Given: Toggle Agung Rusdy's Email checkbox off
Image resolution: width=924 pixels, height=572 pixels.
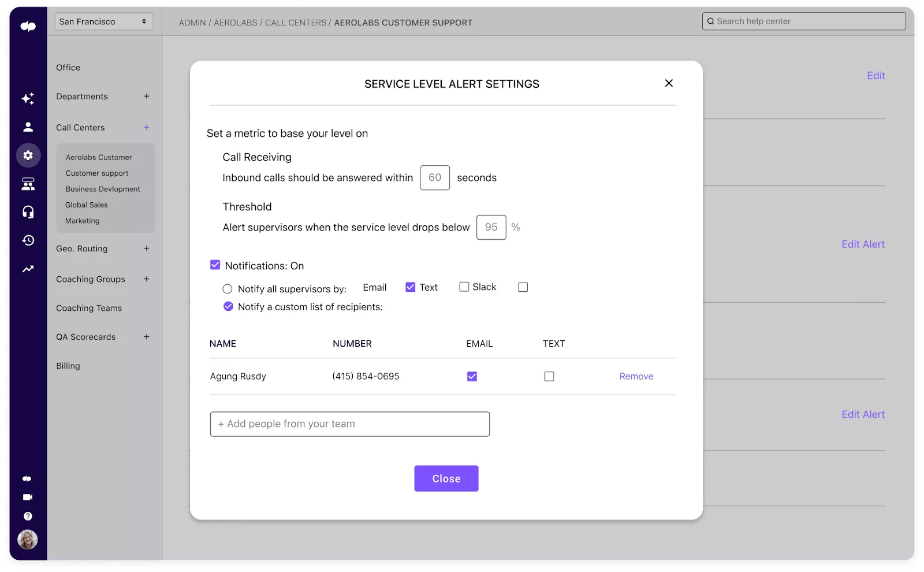Looking at the screenshot, I should click(471, 376).
